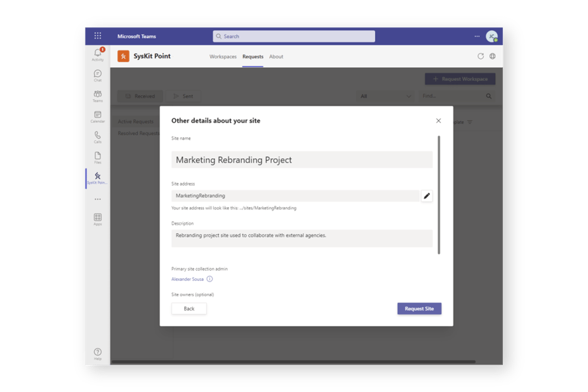Click the Site address field
The image size is (588, 392).
click(295, 196)
